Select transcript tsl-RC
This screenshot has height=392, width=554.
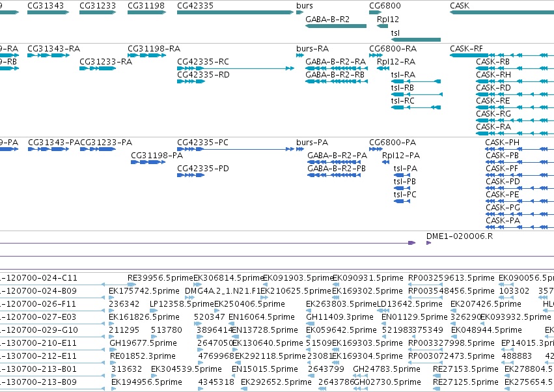[x=416, y=107]
